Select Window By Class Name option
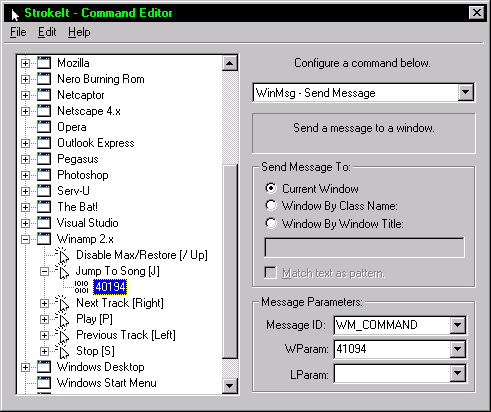The width and height of the screenshot is (491, 412). coord(271,205)
